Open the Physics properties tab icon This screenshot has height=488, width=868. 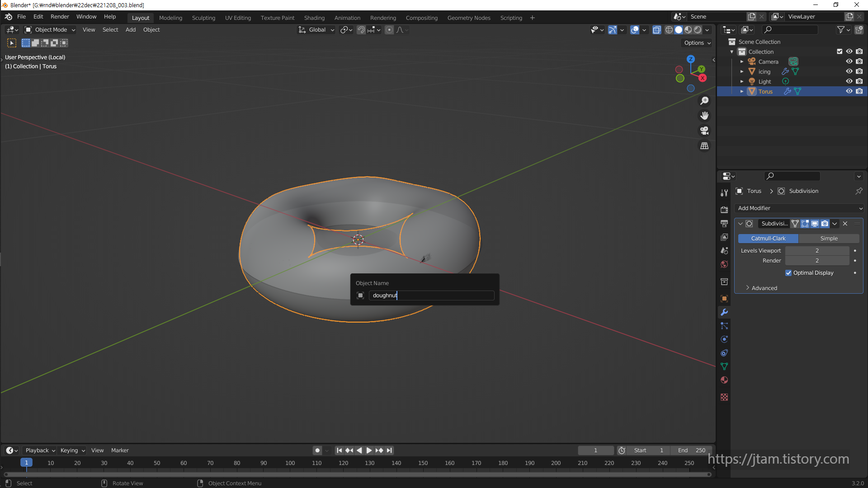tap(724, 339)
